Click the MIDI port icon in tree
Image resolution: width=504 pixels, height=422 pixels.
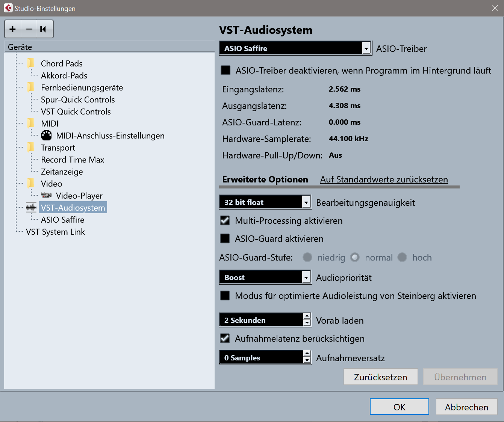click(x=46, y=136)
